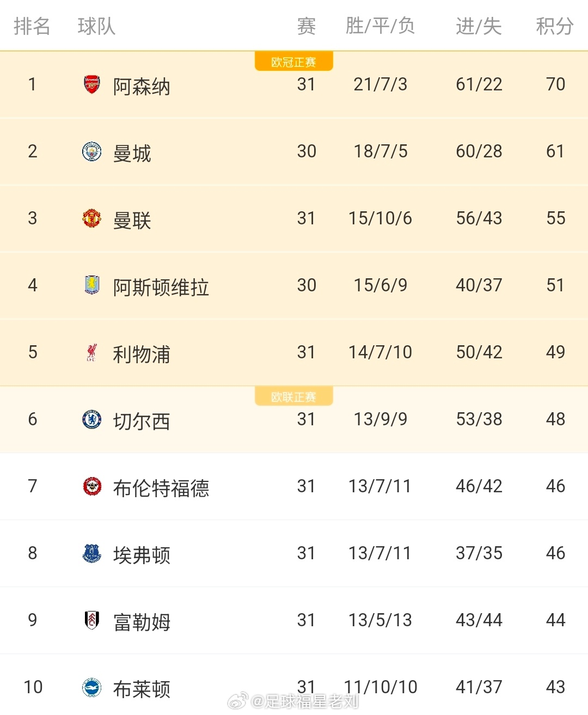Viewport: 588px width, 715px height.
Task: Open Manchester United's crest icon
Action: (92, 218)
